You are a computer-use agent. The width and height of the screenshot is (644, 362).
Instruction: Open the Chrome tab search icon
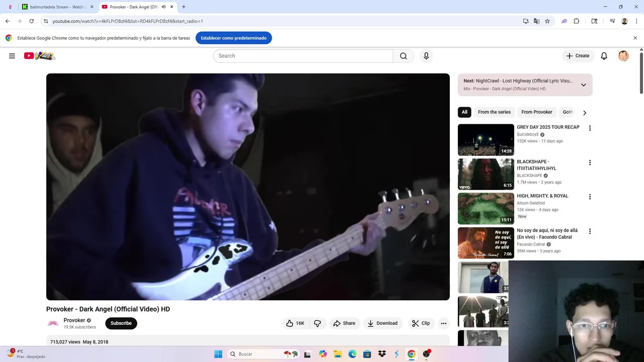point(594,21)
